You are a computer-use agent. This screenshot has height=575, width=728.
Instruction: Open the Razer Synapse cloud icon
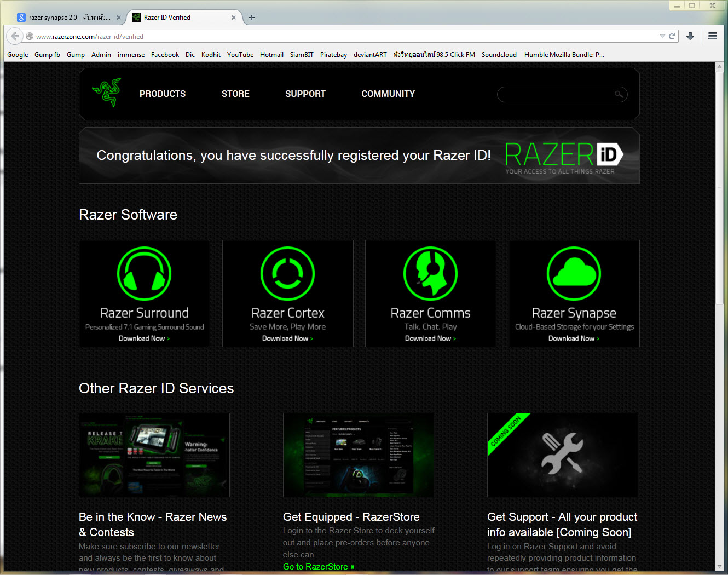574,273
